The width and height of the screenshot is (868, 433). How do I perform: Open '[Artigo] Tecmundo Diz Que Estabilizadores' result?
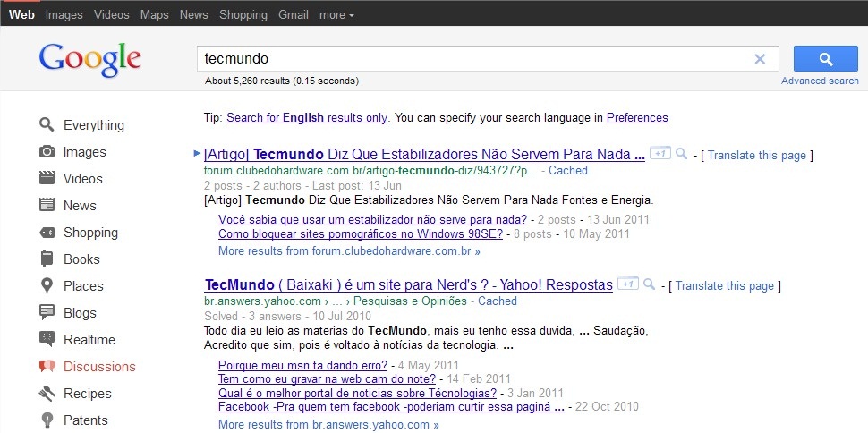pos(424,154)
